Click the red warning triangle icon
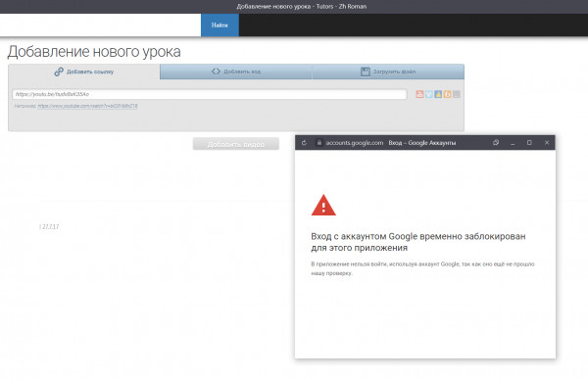 (323, 205)
